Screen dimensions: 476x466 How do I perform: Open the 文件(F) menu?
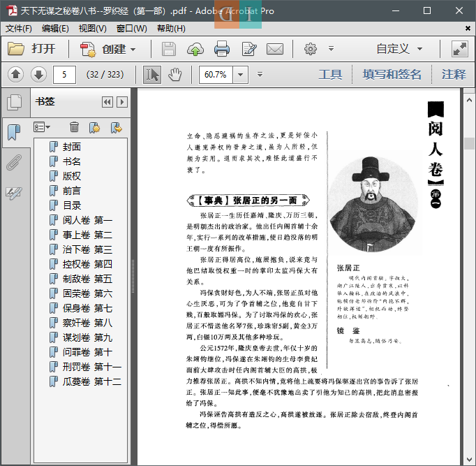(19, 29)
